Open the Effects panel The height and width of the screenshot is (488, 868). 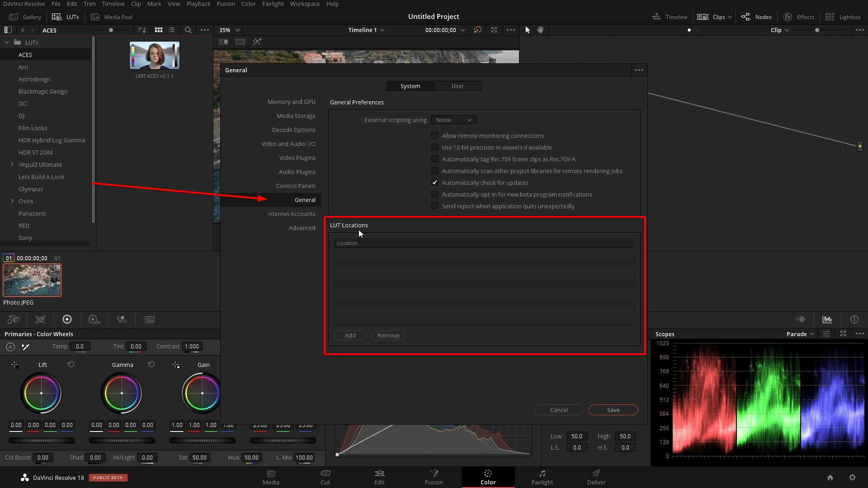(x=798, y=17)
